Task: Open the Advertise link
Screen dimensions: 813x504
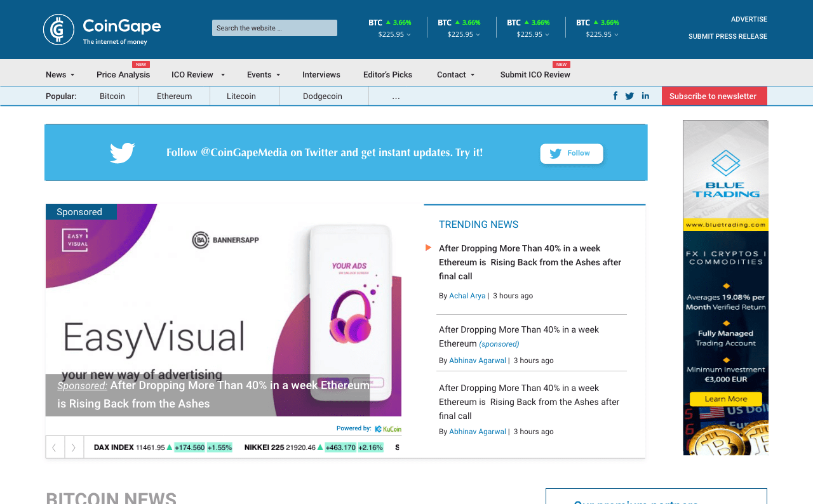Action: [749, 20]
